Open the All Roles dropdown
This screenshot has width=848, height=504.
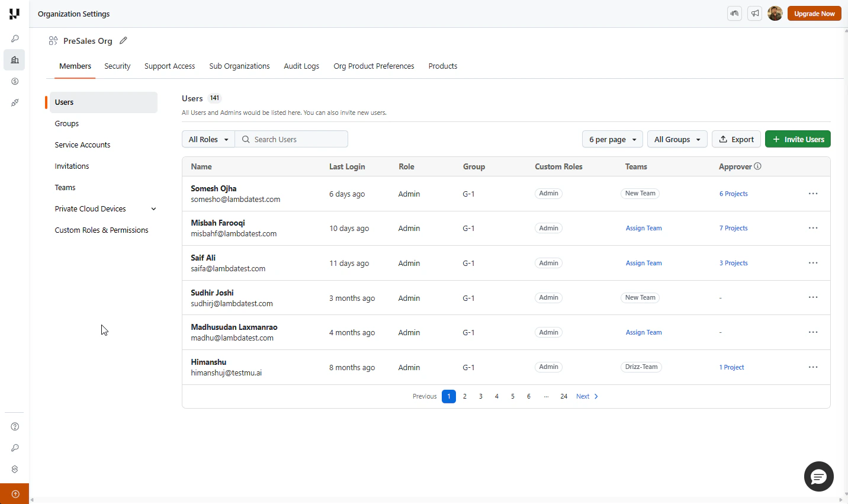coord(208,139)
